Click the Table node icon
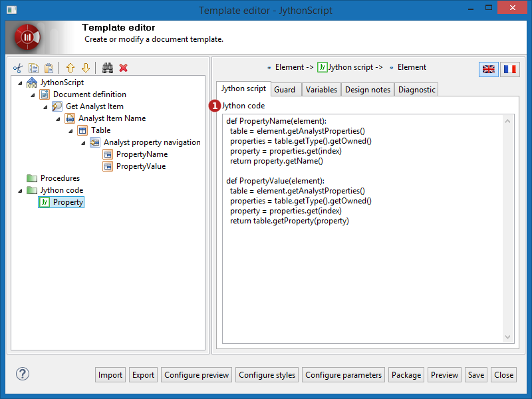532x399 pixels. [x=82, y=130]
